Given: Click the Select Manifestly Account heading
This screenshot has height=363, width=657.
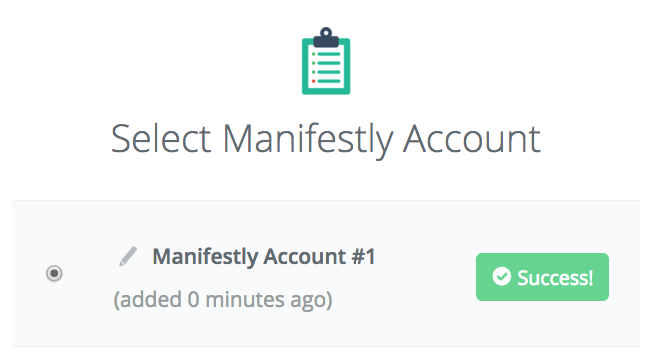Looking at the screenshot, I should [x=326, y=140].
